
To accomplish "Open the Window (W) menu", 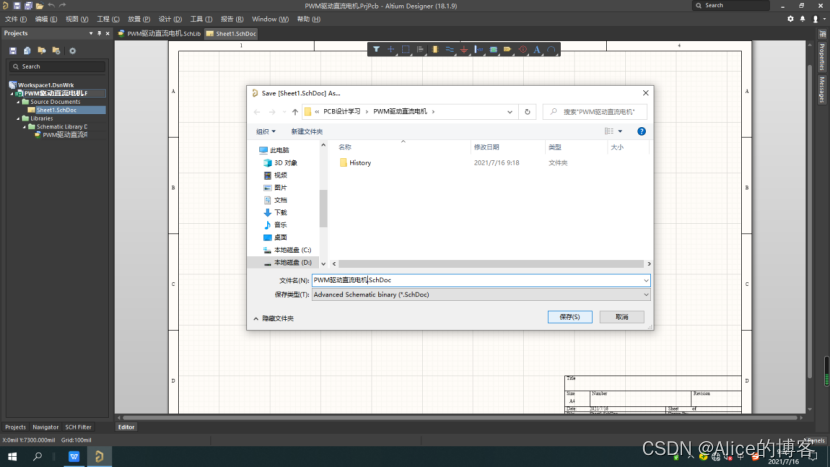I will (270, 19).
